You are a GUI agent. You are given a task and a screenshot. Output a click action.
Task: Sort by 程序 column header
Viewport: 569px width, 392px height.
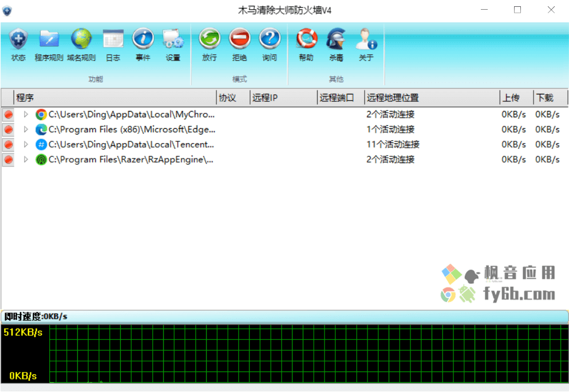click(x=115, y=97)
